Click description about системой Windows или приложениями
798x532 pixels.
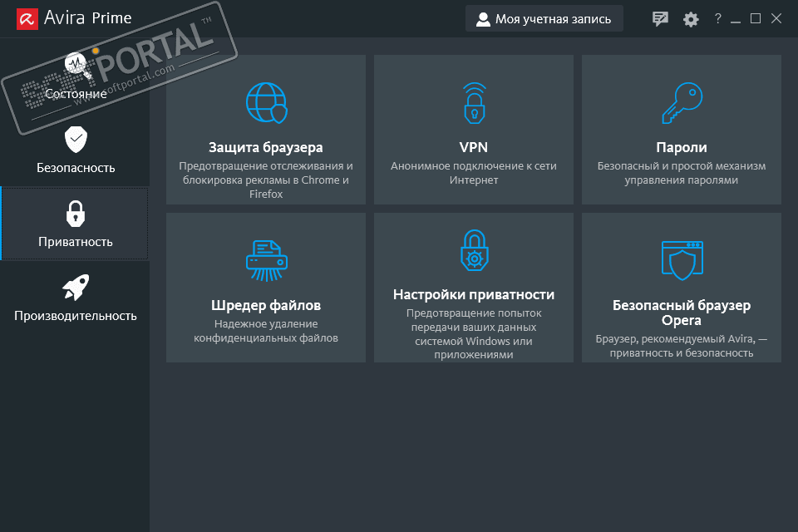click(x=474, y=334)
